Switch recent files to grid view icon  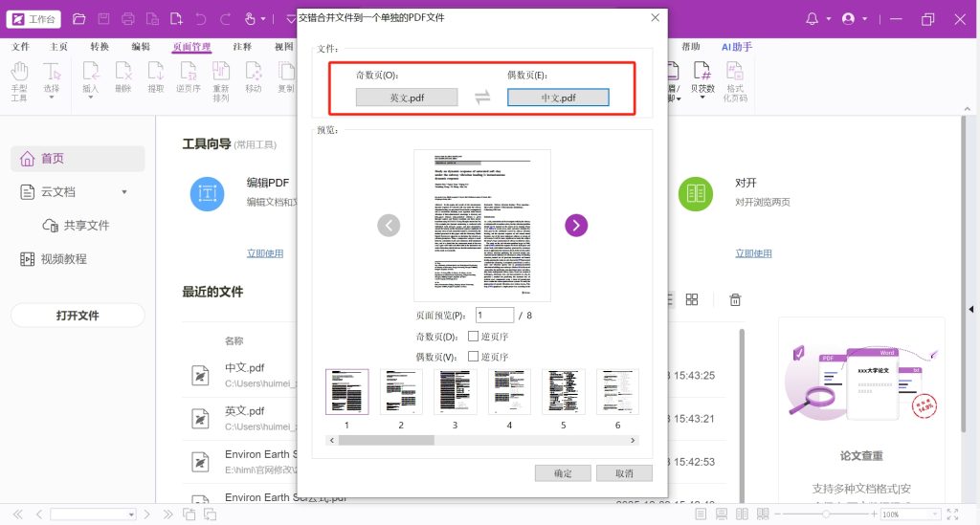point(692,300)
